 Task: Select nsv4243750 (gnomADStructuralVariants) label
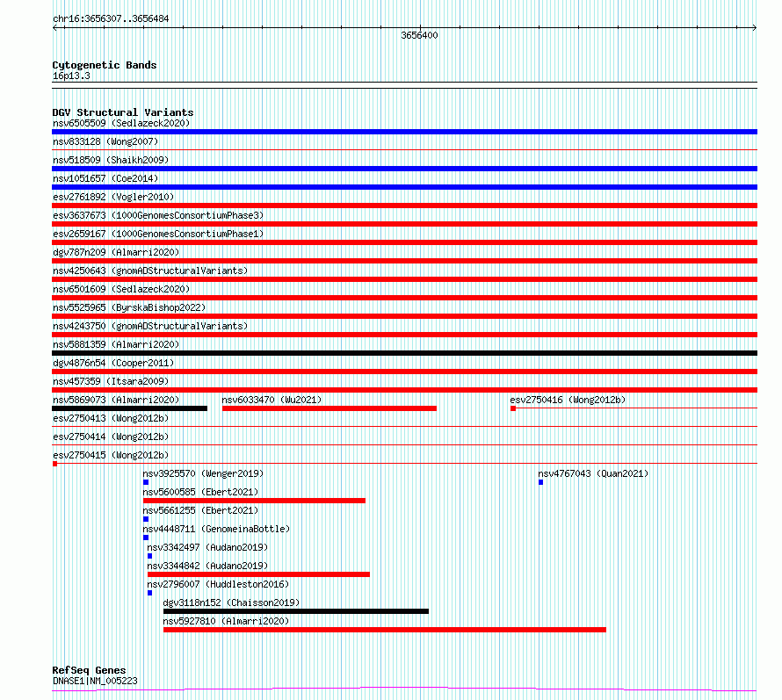150,326
